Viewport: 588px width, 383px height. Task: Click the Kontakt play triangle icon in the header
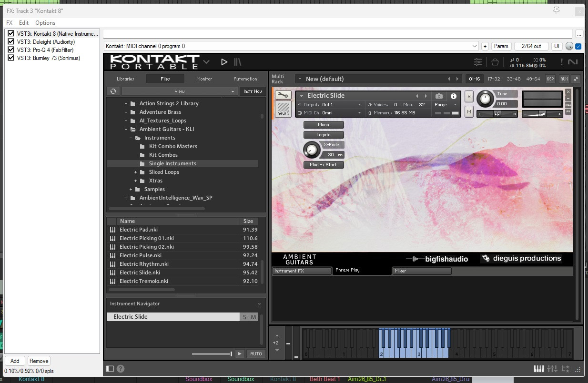(x=224, y=62)
